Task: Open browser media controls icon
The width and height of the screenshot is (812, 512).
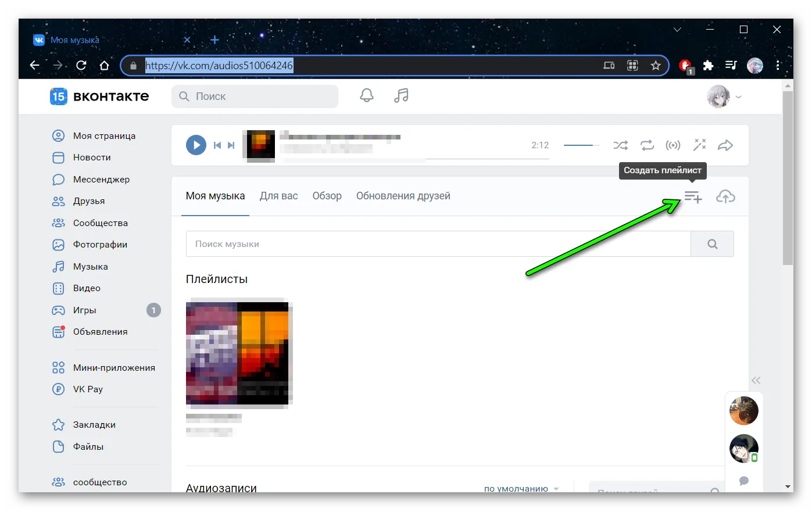Action: click(x=731, y=66)
